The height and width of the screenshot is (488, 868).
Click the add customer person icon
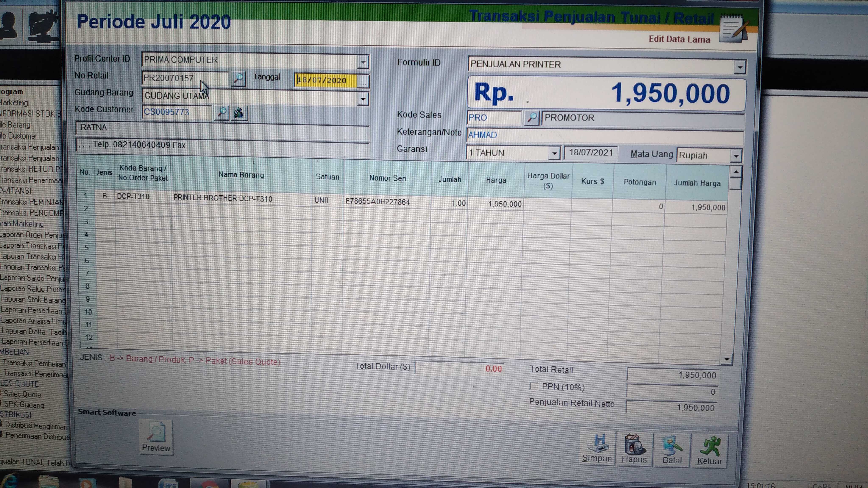point(239,113)
